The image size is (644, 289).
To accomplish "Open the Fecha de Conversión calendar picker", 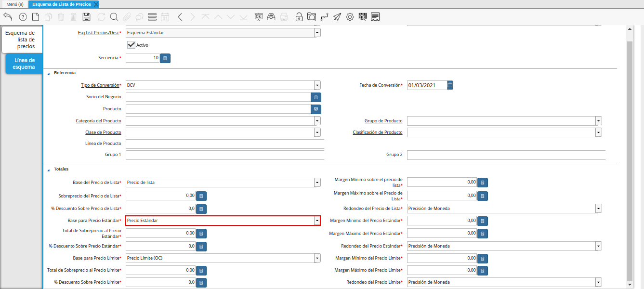I will (x=450, y=85).
